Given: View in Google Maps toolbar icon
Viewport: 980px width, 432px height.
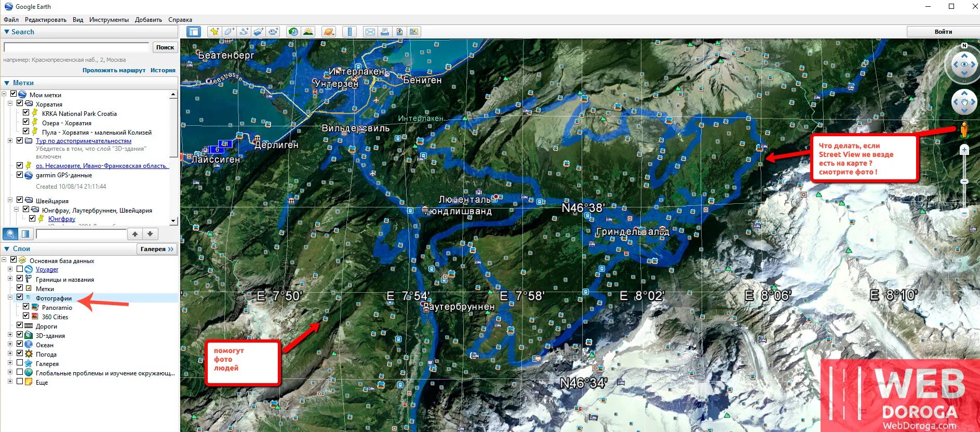Looking at the screenshot, I should [x=413, y=32].
